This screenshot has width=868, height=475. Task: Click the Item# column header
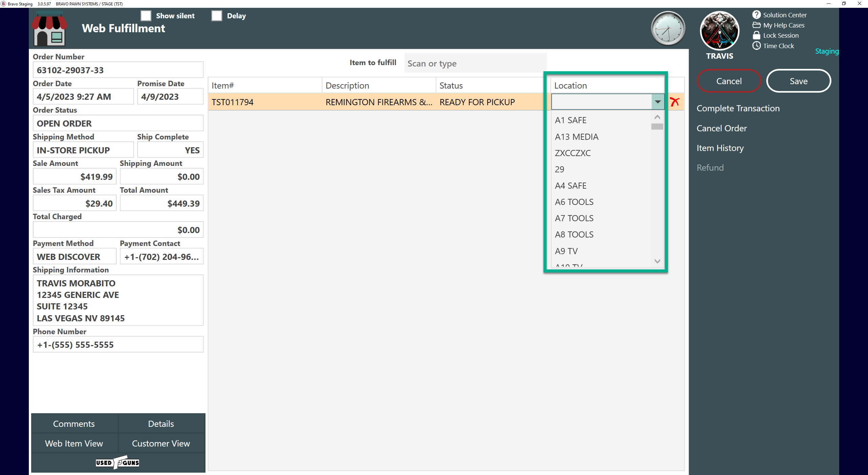[265, 85]
